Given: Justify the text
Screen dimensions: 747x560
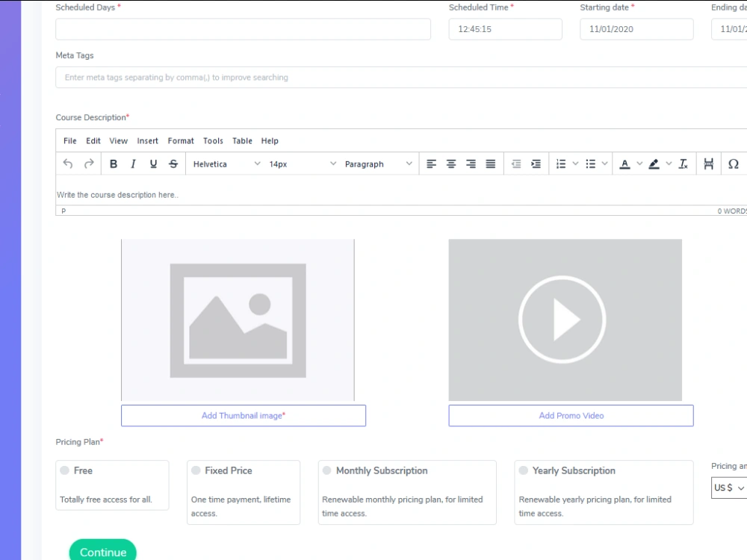Looking at the screenshot, I should pos(491,164).
